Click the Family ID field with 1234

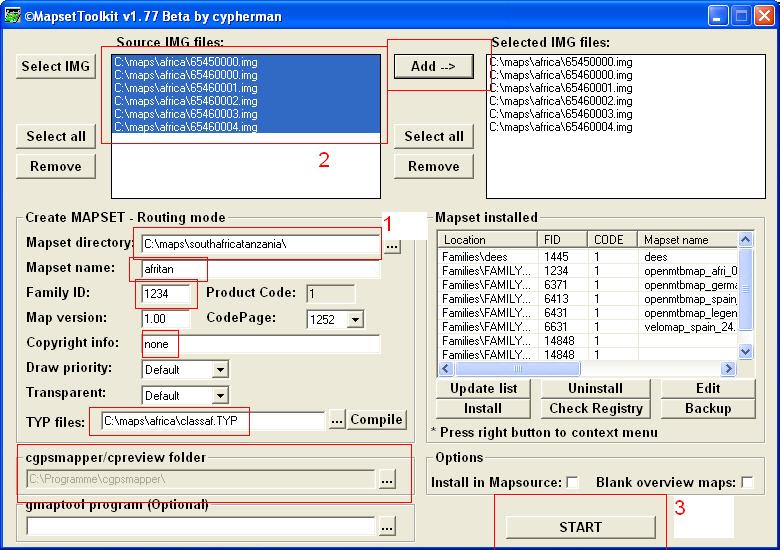(x=166, y=294)
